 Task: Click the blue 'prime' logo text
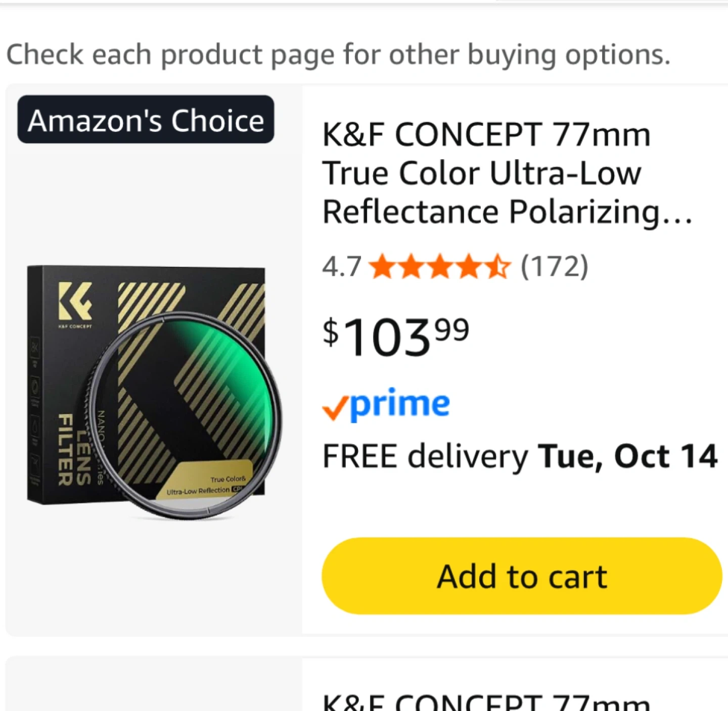click(399, 404)
